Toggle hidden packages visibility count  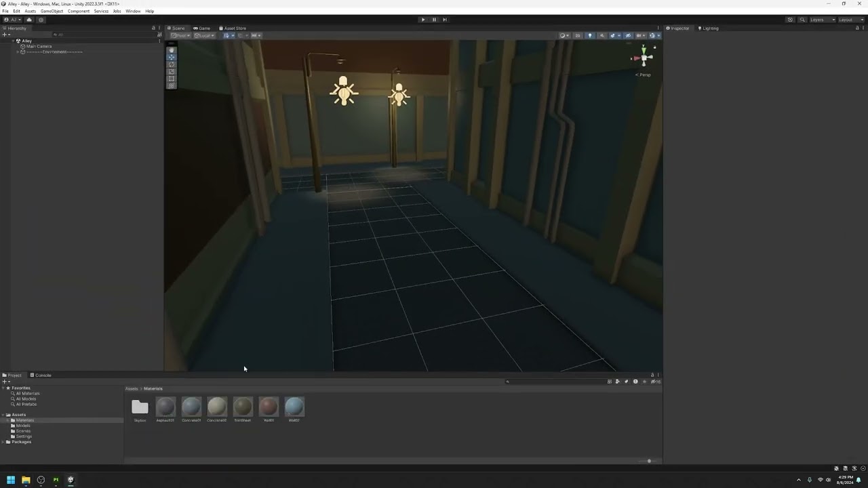(656, 382)
